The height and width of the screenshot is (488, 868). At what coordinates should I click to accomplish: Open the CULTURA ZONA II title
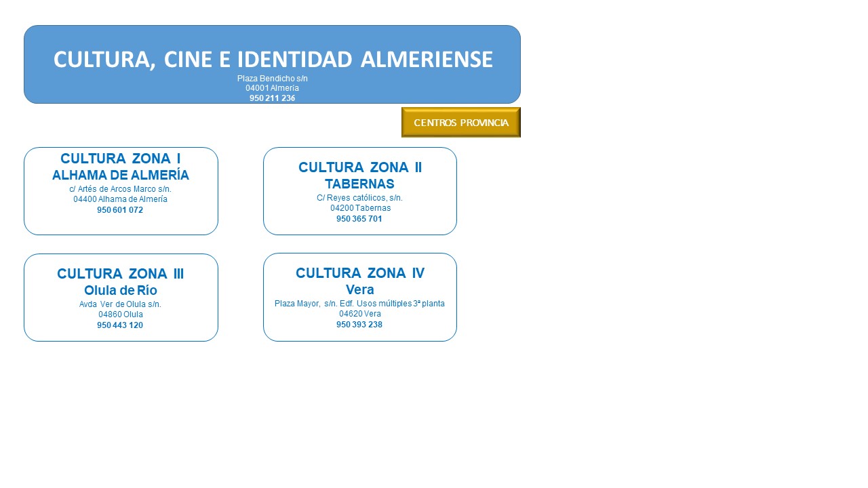[x=360, y=167]
